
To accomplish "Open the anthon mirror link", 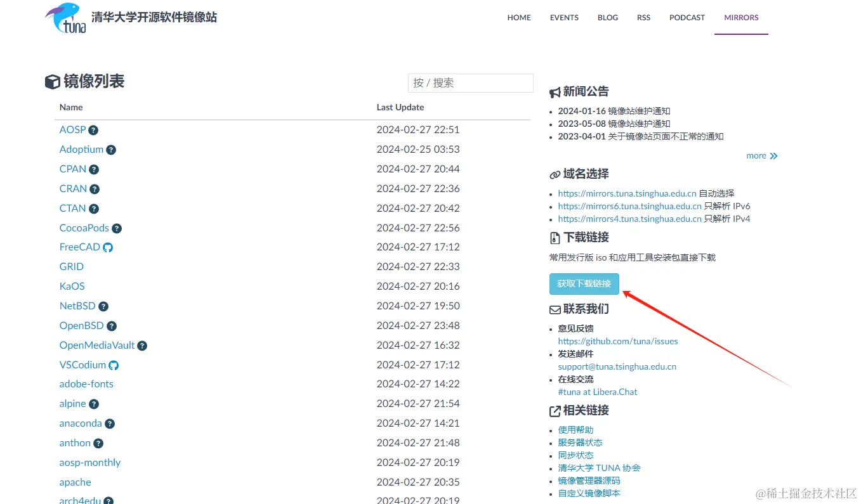I will [75, 443].
